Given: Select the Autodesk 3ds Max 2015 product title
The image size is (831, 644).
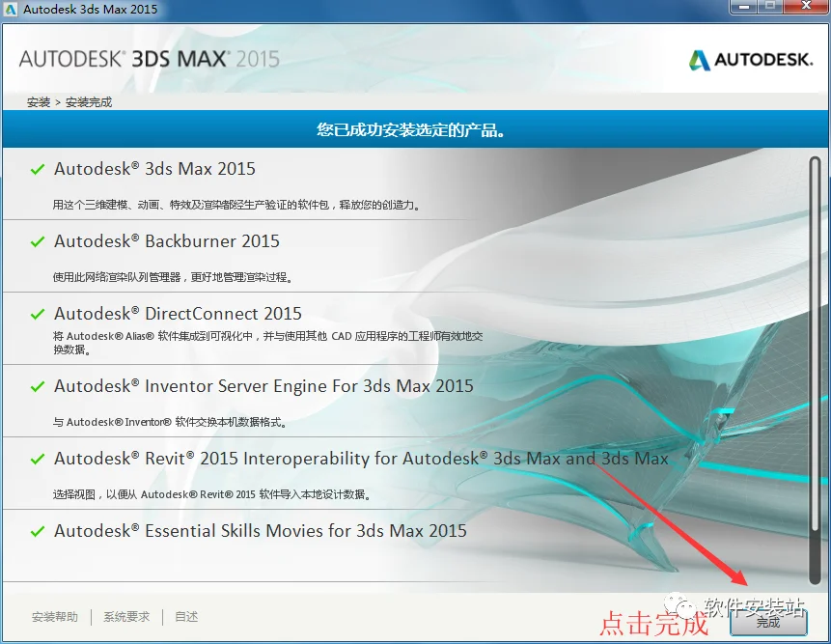Looking at the screenshot, I should [x=154, y=169].
